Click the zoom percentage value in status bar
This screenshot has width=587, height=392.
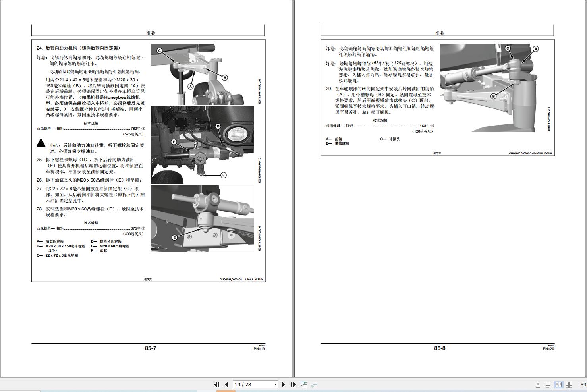tap(583, 385)
